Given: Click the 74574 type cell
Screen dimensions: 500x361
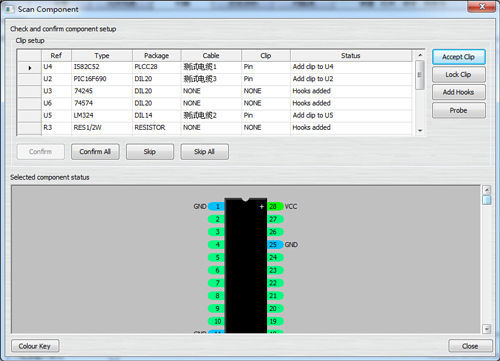Looking at the screenshot, I should [x=102, y=103].
